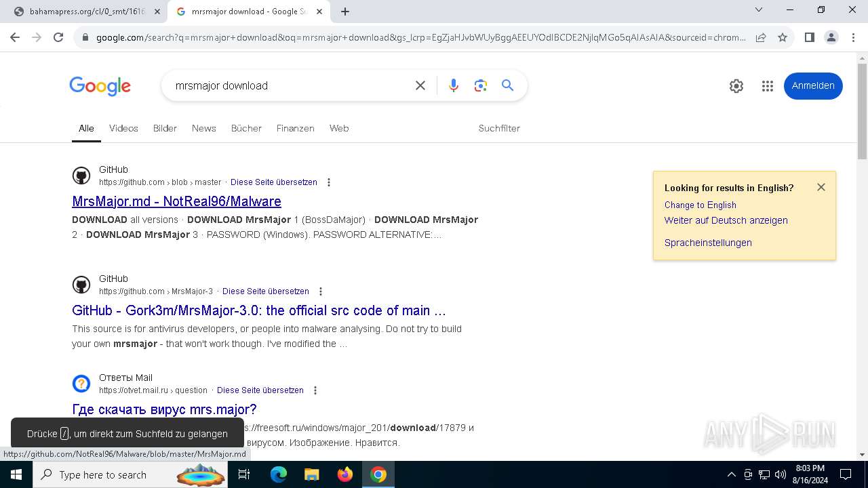Click Weiter auf Deutsch anzeigen

point(726,220)
